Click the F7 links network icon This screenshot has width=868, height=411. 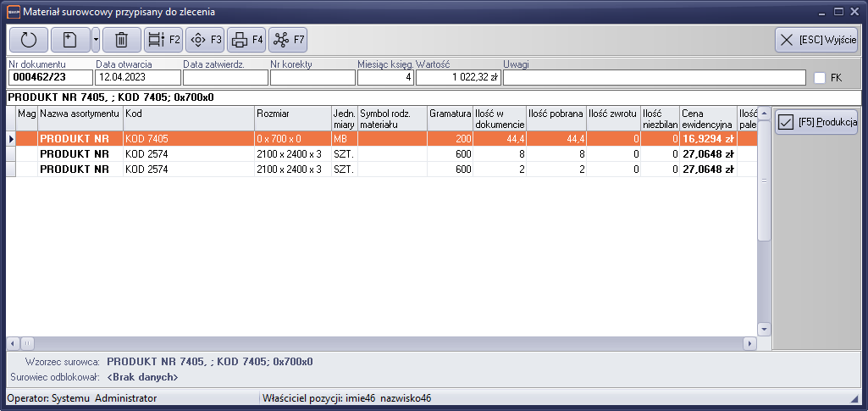click(x=288, y=40)
